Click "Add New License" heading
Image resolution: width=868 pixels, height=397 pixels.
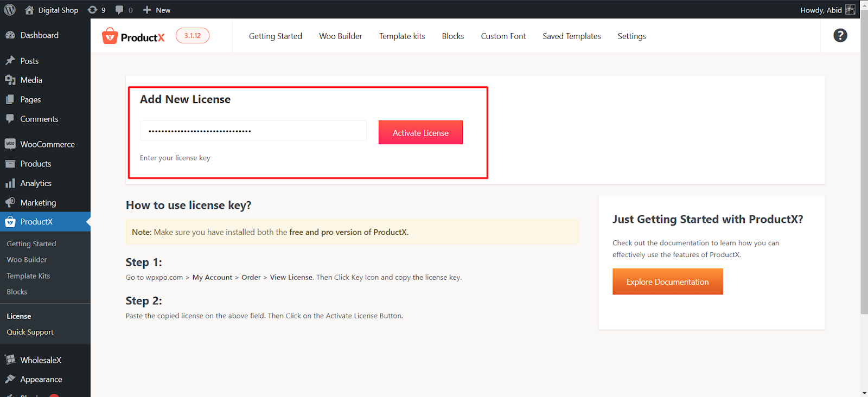pyautogui.click(x=185, y=99)
